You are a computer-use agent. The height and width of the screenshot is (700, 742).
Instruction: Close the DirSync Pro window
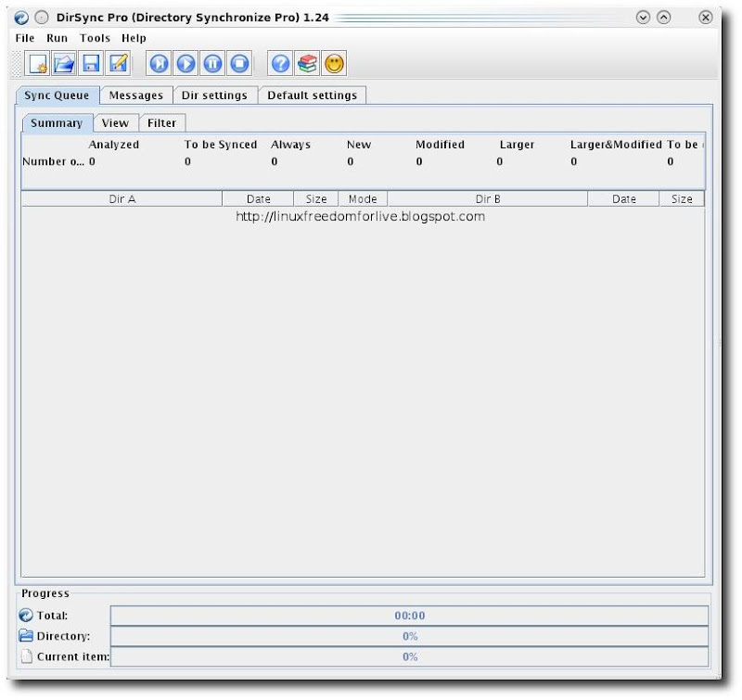click(706, 18)
